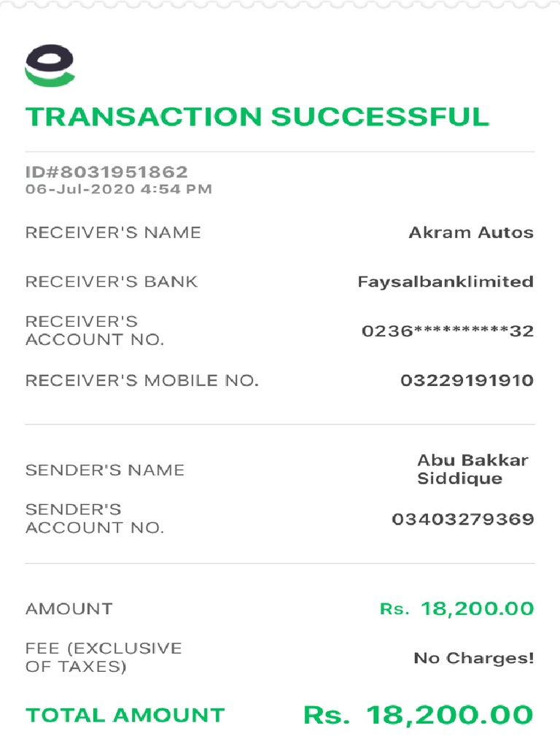560x747 pixels.
Task: Click the Receiver's Mobile No. label
Action: [142, 380]
